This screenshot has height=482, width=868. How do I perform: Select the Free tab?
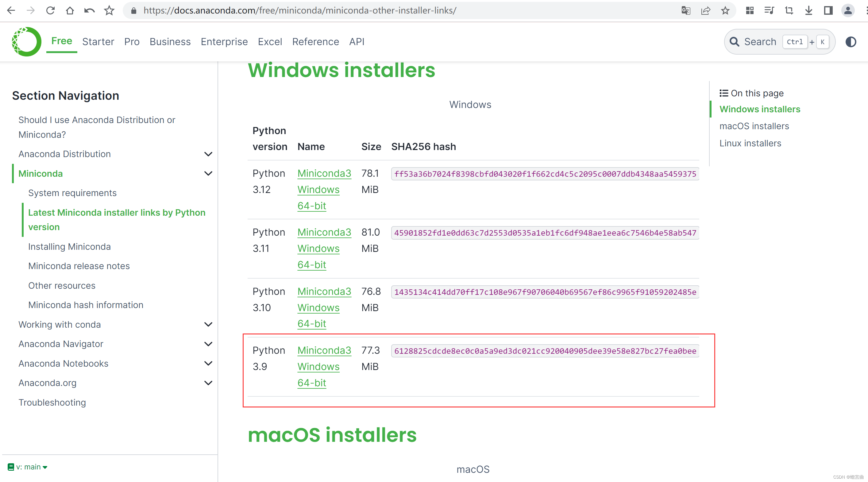(62, 41)
